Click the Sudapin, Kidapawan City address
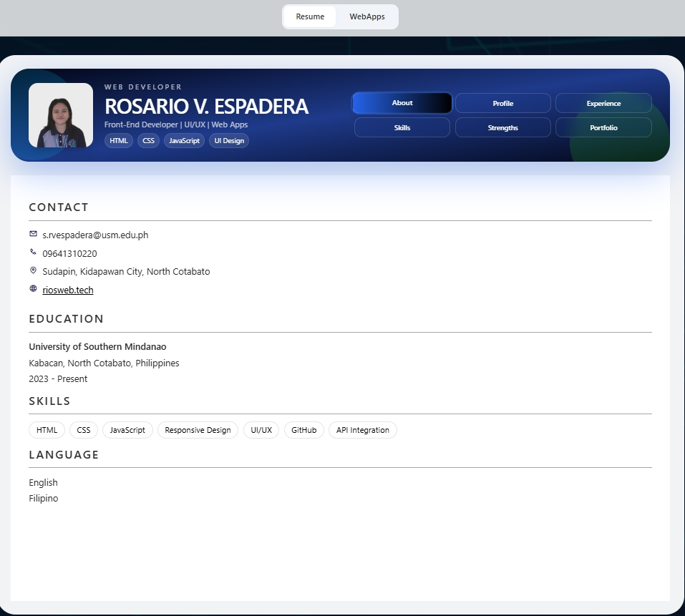The image size is (685, 616). 126,272
